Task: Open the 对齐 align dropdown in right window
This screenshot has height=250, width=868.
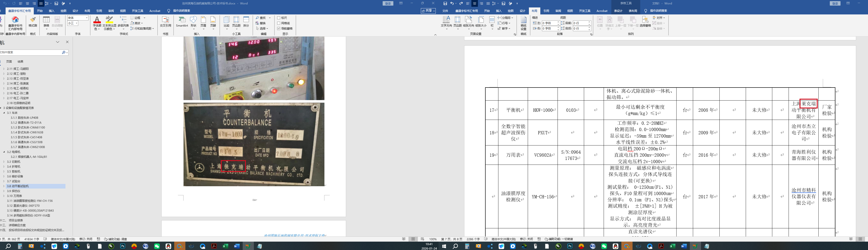Action: point(659,18)
